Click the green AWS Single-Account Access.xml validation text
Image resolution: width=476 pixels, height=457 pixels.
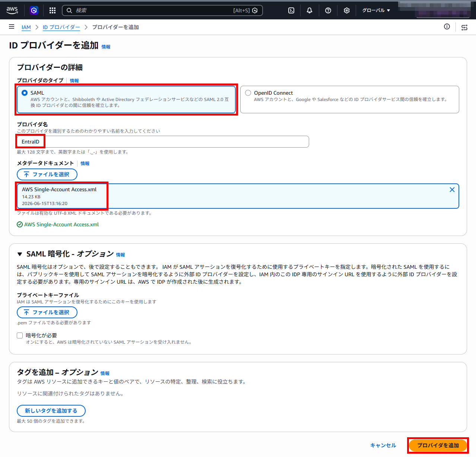pos(61,224)
